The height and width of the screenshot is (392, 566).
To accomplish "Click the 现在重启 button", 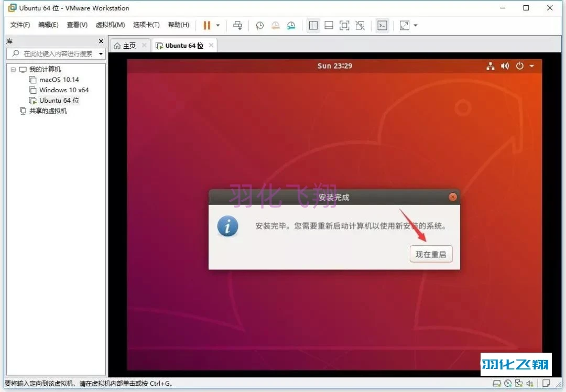I will pyautogui.click(x=431, y=254).
